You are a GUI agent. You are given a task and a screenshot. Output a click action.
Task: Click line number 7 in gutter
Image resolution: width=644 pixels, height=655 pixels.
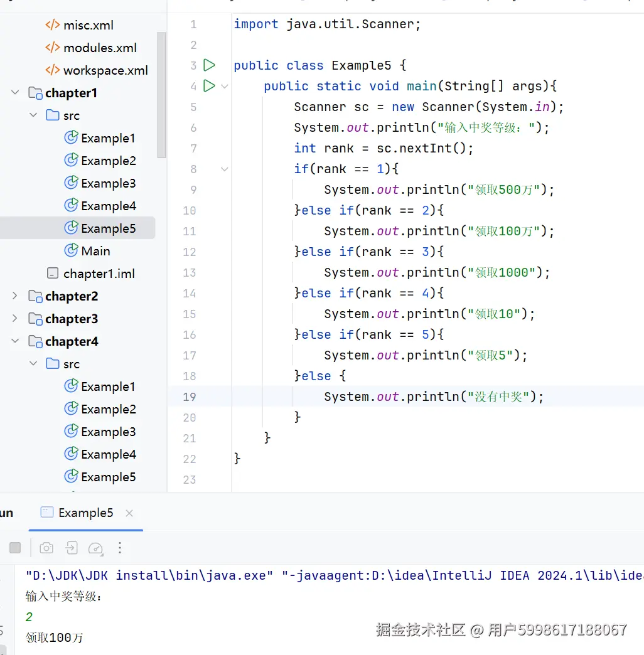click(193, 148)
